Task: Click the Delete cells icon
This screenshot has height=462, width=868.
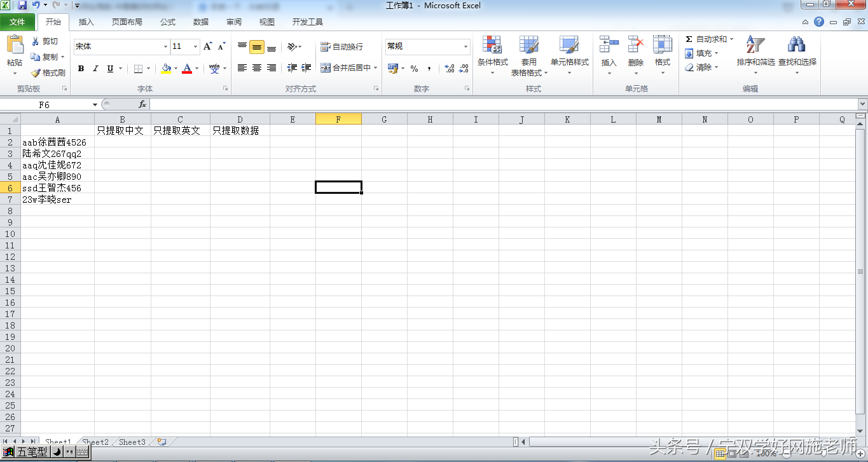Action: tap(635, 44)
